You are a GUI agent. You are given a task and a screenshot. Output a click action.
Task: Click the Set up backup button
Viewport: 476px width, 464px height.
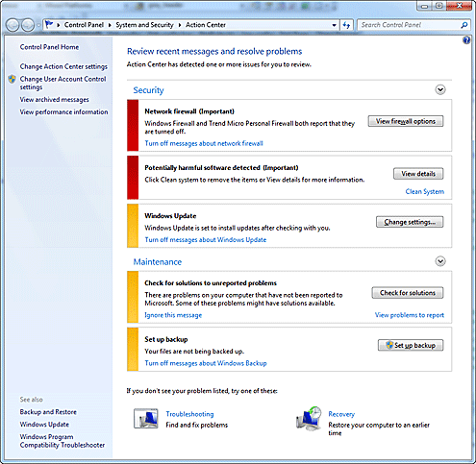click(x=411, y=345)
